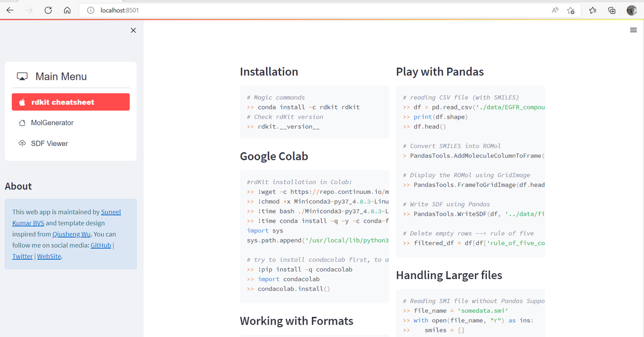
Task: Click the 'import condacolab' code line
Action: tap(283, 279)
